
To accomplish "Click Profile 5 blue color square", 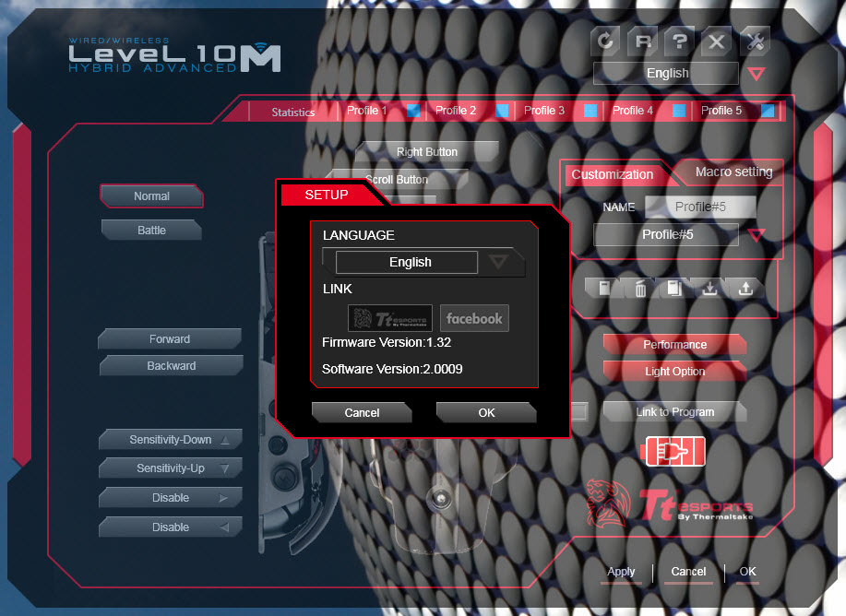I will pyautogui.click(x=768, y=111).
